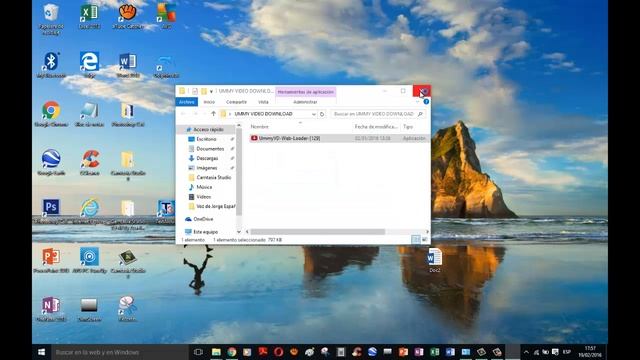This screenshot has height=360, width=640.
Task: Open the Word 2013 desktop shortcut
Action: point(128,64)
